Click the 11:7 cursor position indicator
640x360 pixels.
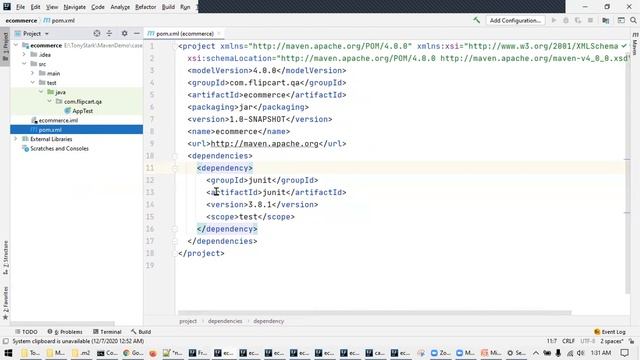click(551, 341)
